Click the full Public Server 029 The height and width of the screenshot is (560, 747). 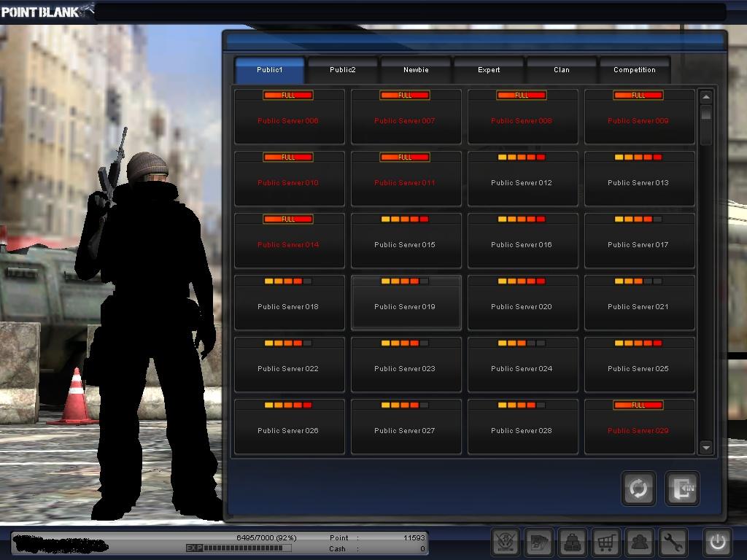639,426
